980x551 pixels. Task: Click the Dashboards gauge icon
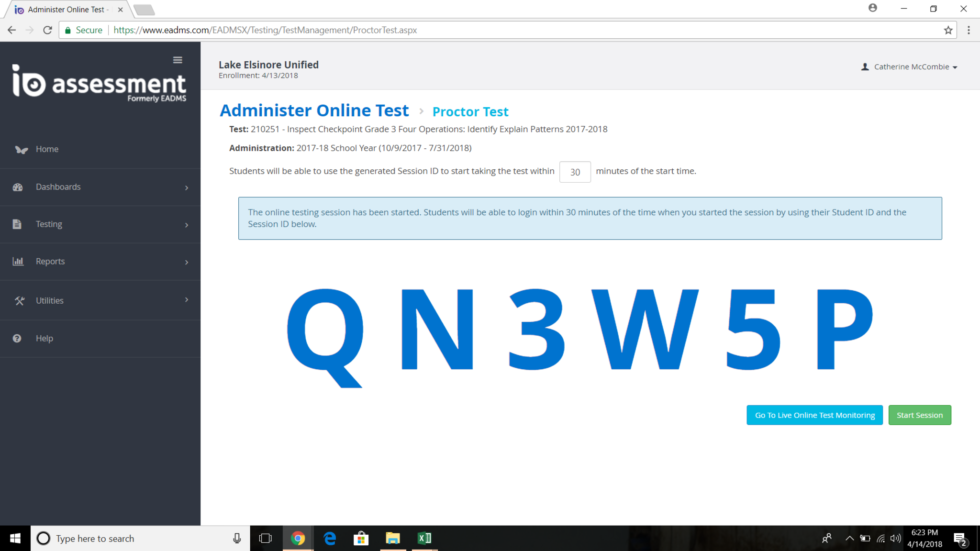pyautogui.click(x=18, y=187)
